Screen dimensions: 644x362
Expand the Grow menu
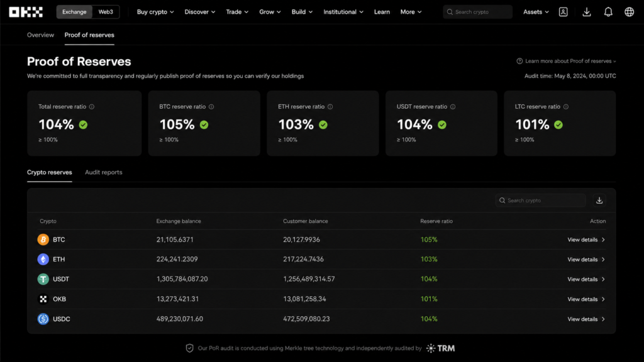(x=270, y=12)
